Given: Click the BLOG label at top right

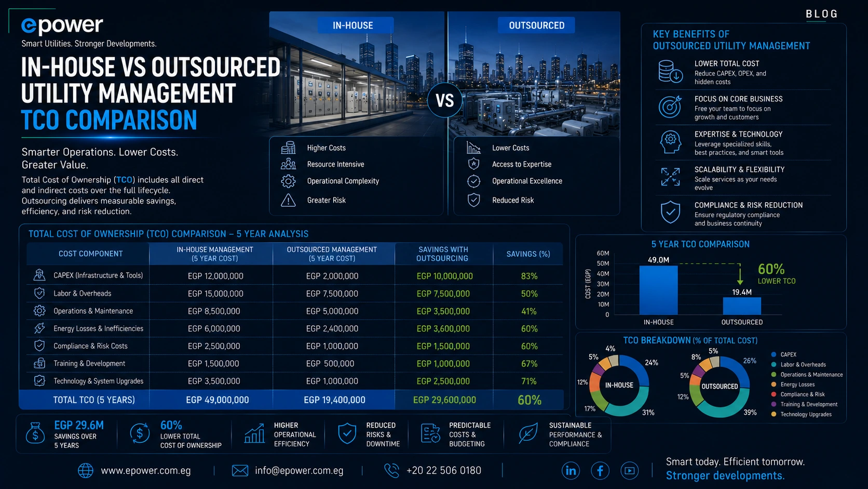Looking at the screenshot, I should pos(822,14).
